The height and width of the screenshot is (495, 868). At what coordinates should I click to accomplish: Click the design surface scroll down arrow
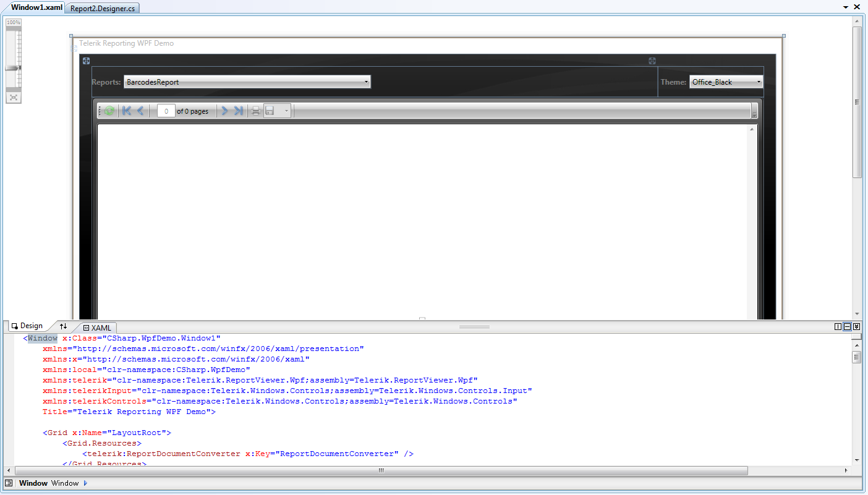click(857, 314)
